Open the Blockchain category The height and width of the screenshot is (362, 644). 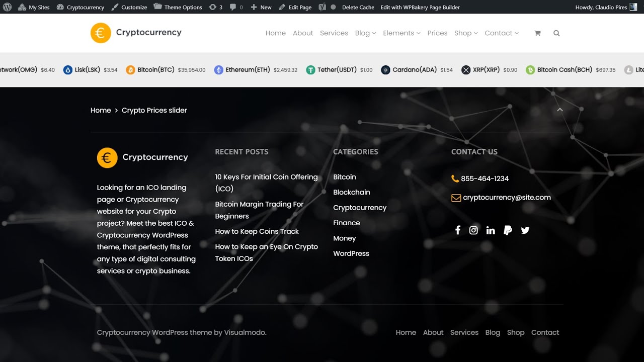pyautogui.click(x=352, y=192)
